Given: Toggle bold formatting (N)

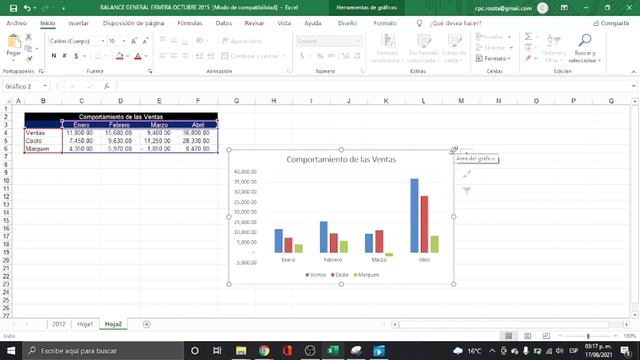Looking at the screenshot, I should coord(53,56).
